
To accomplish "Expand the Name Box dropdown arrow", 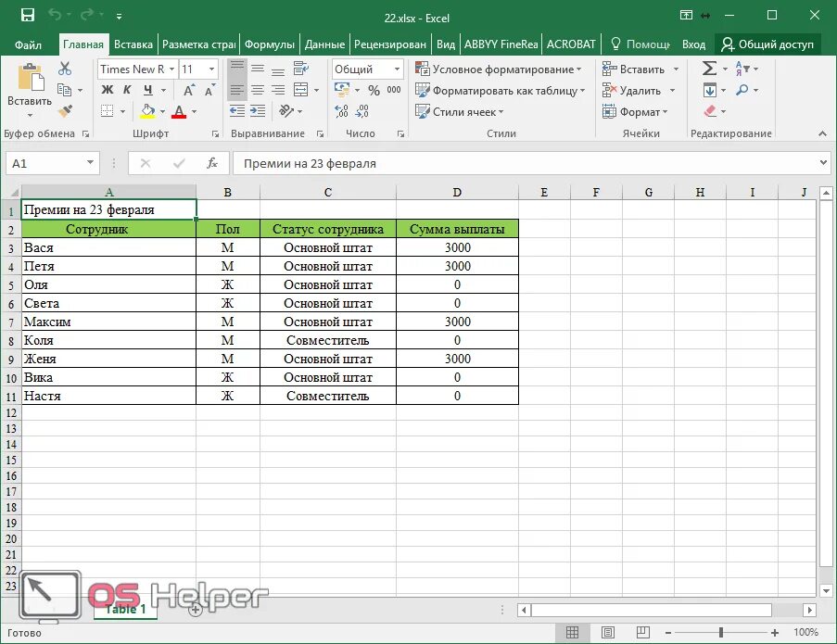I will (x=90, y=163).
